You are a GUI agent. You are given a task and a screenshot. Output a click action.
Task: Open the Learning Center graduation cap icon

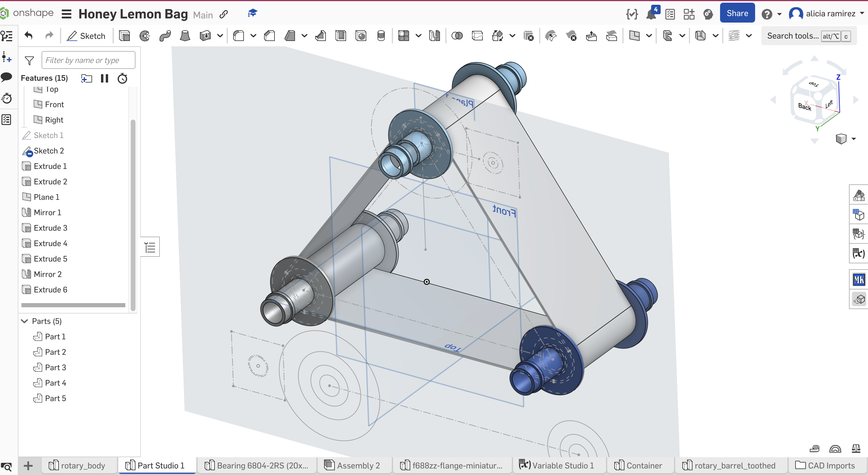[252, 13]
